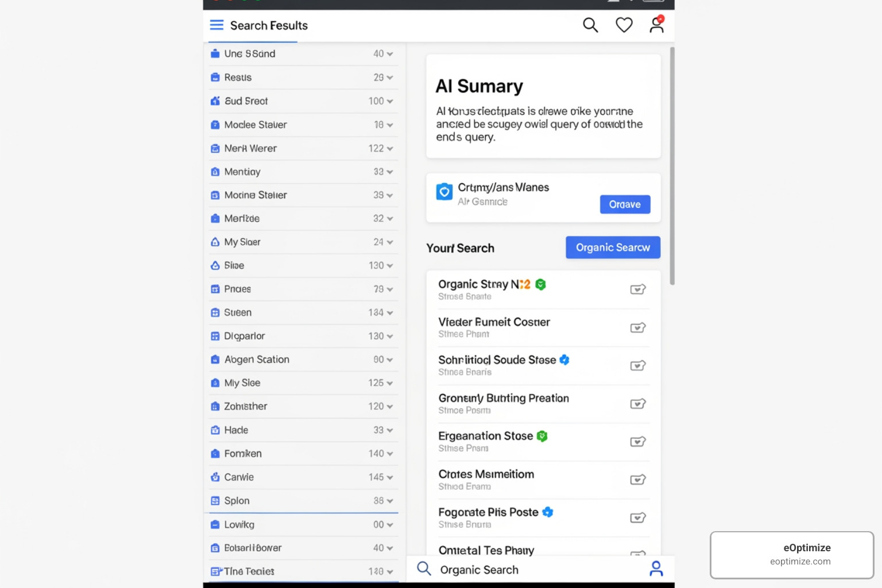Expand the Sud Sreot dropdown showing 100
This screenshot has width=882, height=588.
(x=389, y=100)
